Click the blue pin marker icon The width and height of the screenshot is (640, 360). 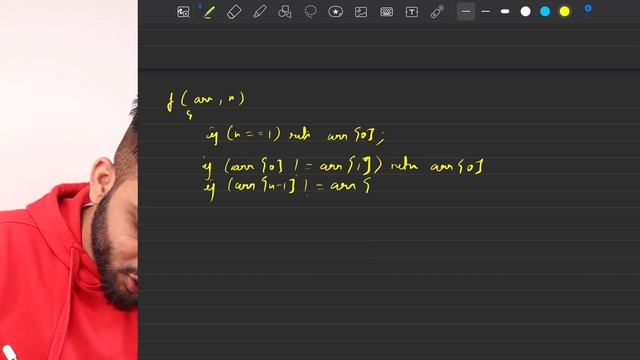588,9
